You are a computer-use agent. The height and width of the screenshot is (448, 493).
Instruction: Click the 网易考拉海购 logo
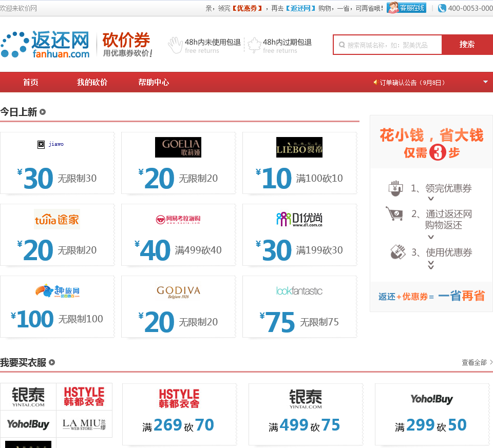(x=178, y=219)
